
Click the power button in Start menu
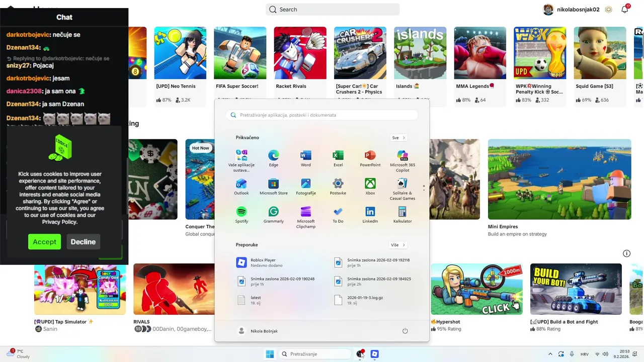[405, 331]
